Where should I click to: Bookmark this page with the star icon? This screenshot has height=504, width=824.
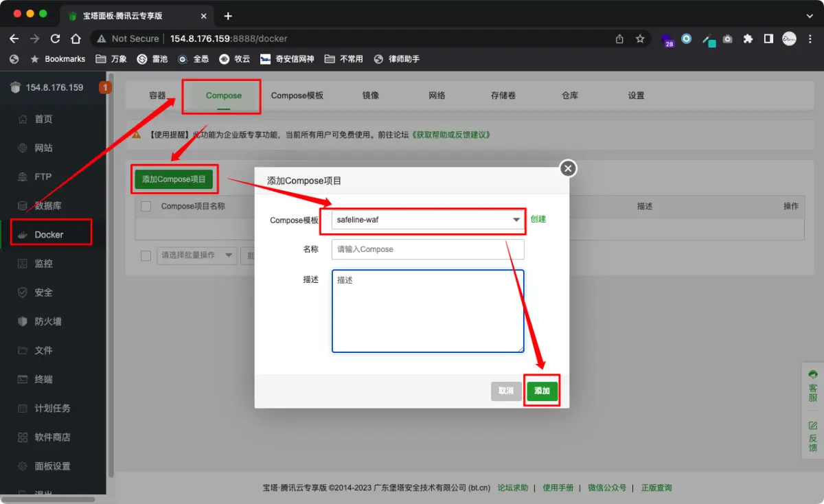pyautogui.click(x=640, y=38)
